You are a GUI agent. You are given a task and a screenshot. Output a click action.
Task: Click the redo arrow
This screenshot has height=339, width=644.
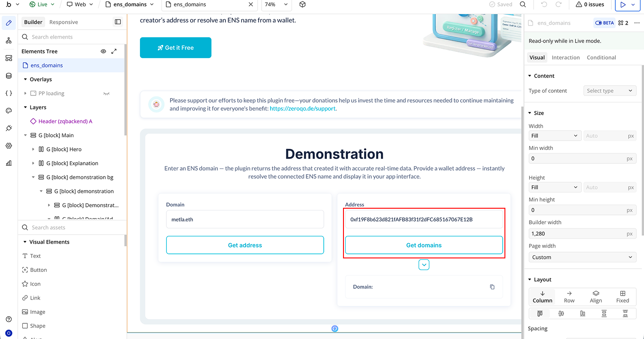click(x=559, y=4)
